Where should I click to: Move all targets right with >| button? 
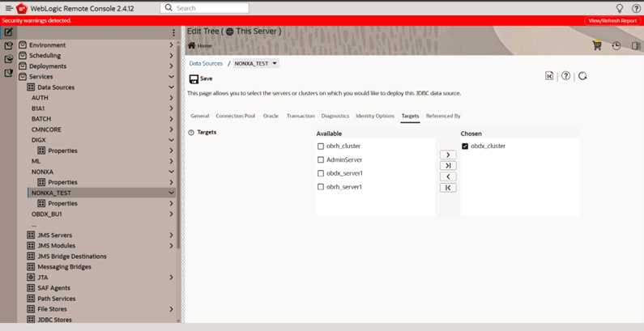point(448,166)
